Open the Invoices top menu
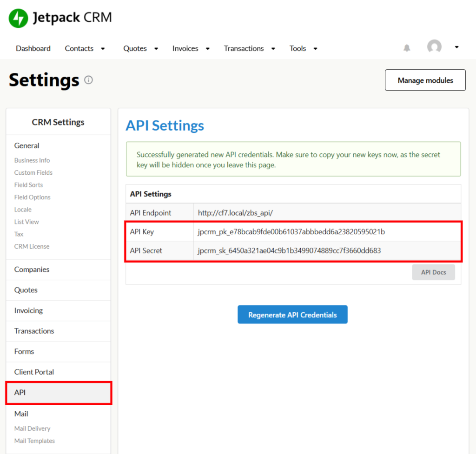Image resolution: width=476 pixels, height=454 pixels. pos(185,48)
